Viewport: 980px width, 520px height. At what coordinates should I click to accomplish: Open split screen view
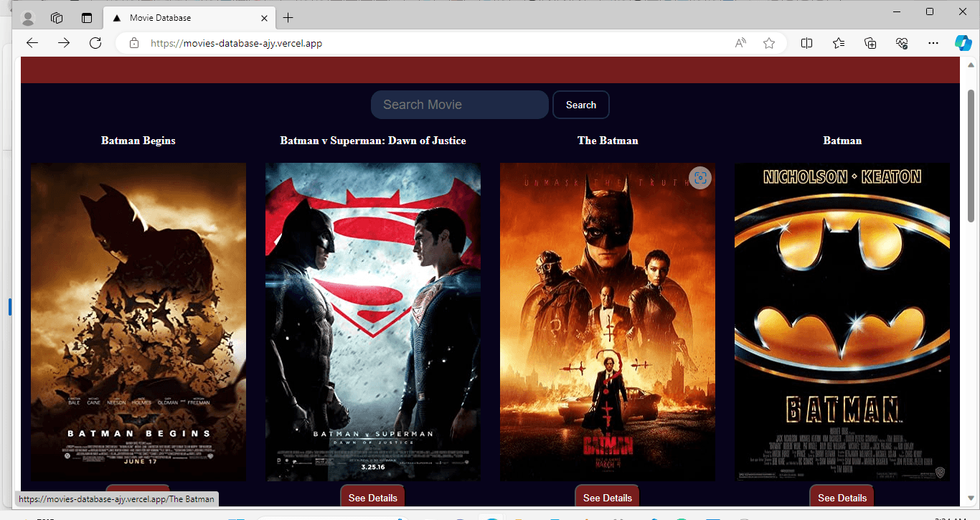click(x=806, y=43)
